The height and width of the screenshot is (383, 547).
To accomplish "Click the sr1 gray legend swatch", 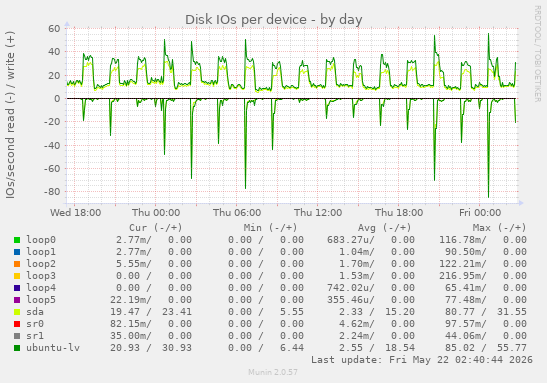I will (17, 336).
